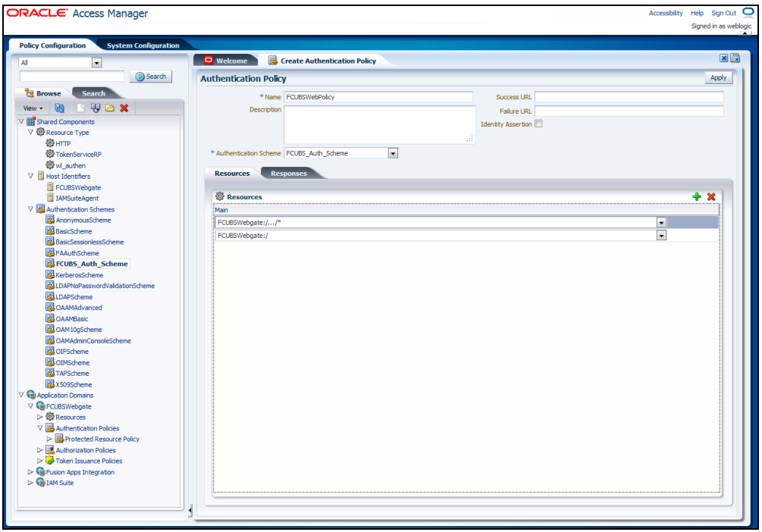Select the Search tab next to Browse
762x532 pixels.
(93, 93)
